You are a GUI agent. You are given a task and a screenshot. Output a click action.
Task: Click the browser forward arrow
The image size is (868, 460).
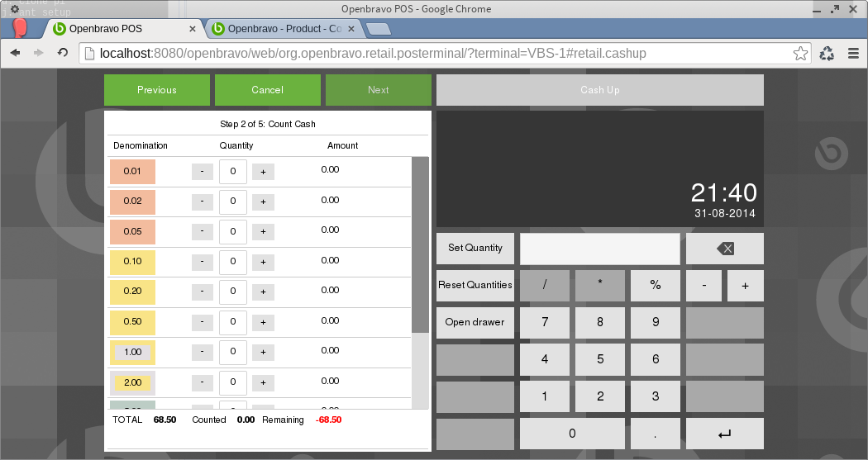coord(39,53)
